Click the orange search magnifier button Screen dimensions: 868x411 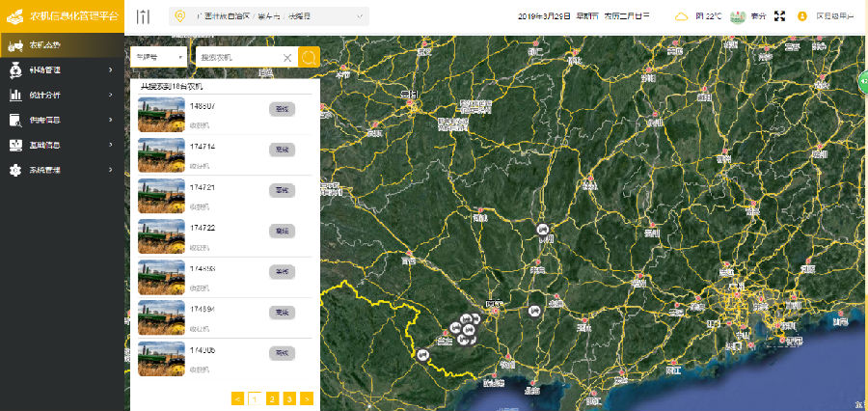click(x=309, y=58)
